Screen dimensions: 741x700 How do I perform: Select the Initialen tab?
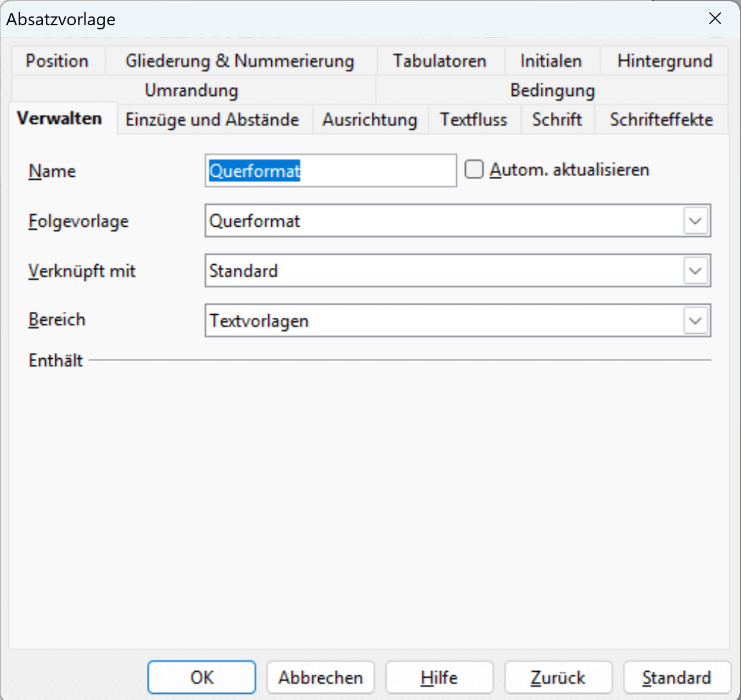tap(551, 60)
